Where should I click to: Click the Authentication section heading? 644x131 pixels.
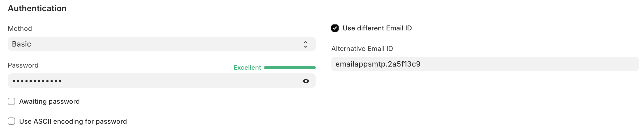37,8
